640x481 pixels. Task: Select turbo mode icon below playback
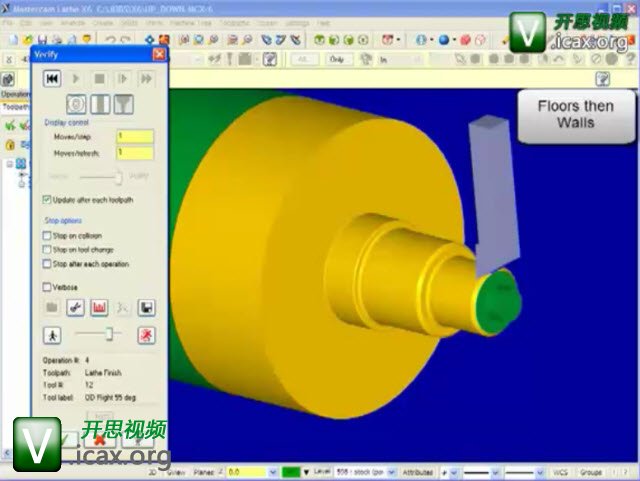pyautogui.click(x=76, y=104)
